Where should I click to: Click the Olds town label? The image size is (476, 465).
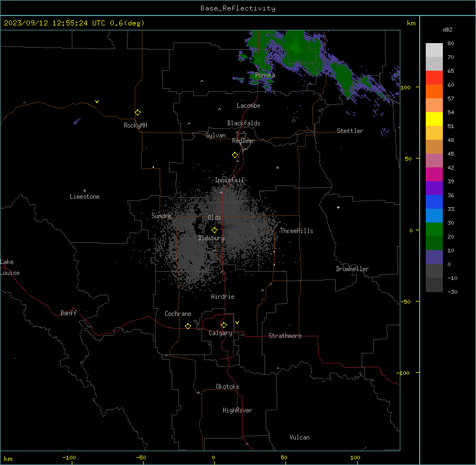[x=214, y=218]
